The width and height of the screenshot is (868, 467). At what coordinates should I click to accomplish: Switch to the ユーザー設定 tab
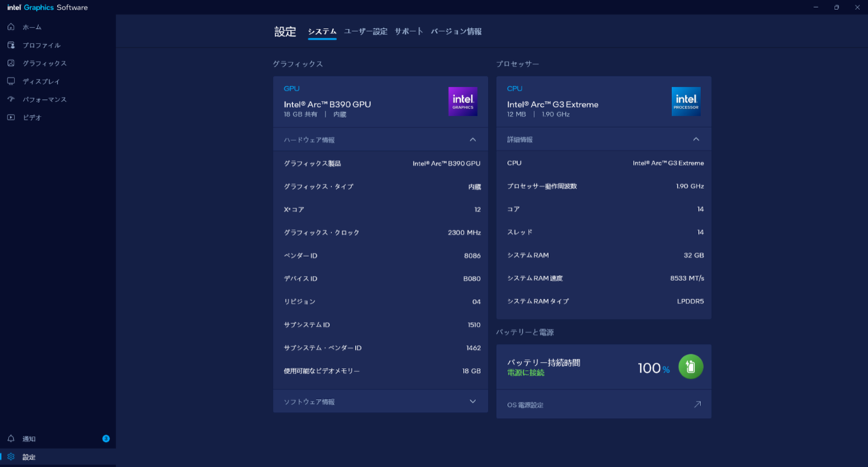click(x=365, y=32)
